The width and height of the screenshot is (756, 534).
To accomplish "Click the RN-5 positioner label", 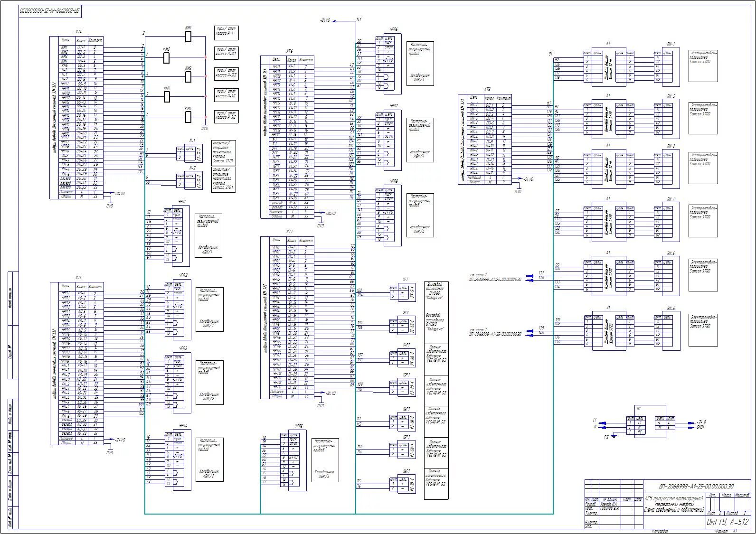I will click(x=671, y=254).
